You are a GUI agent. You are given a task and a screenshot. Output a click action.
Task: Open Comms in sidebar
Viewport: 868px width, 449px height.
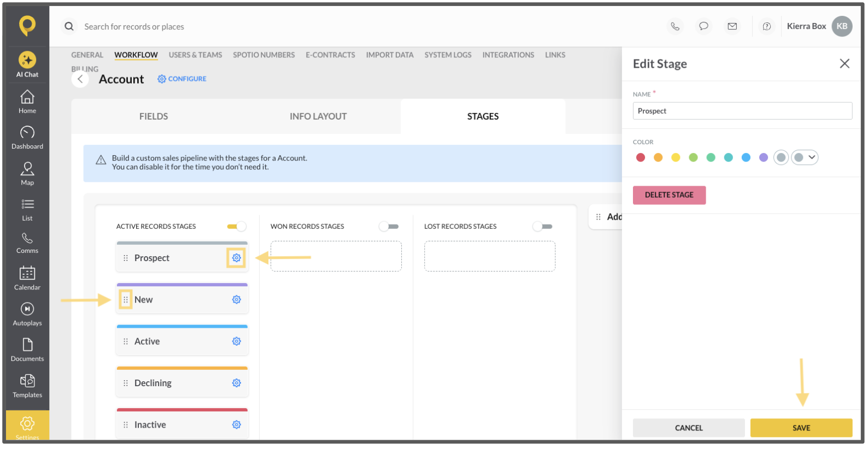[27, 244]
